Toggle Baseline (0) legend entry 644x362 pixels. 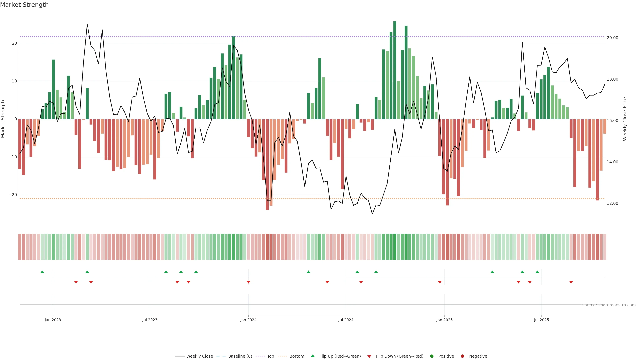click(234, 356)
